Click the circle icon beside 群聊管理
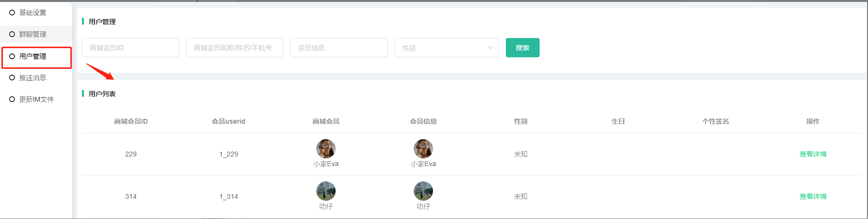868x219 pixels. coord(12,34)
